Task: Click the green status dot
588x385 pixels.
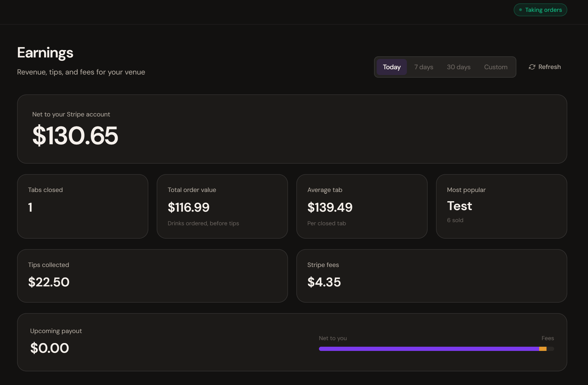Action: click(521, 10)
